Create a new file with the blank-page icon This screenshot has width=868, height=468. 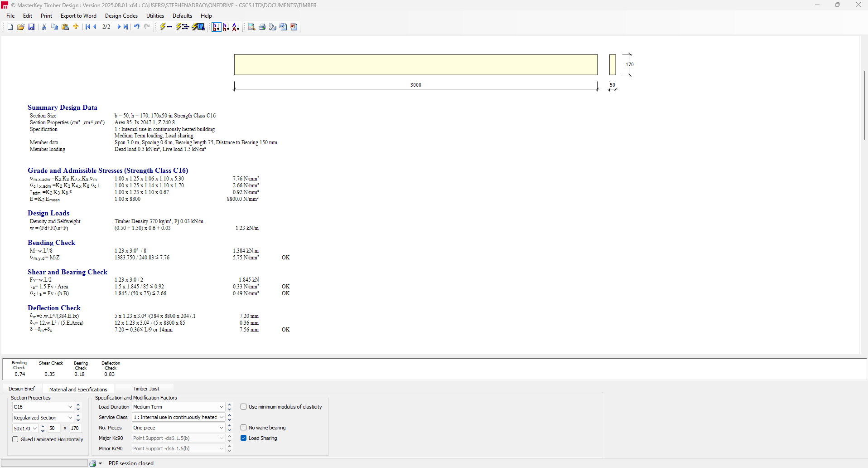pos(10,27)
